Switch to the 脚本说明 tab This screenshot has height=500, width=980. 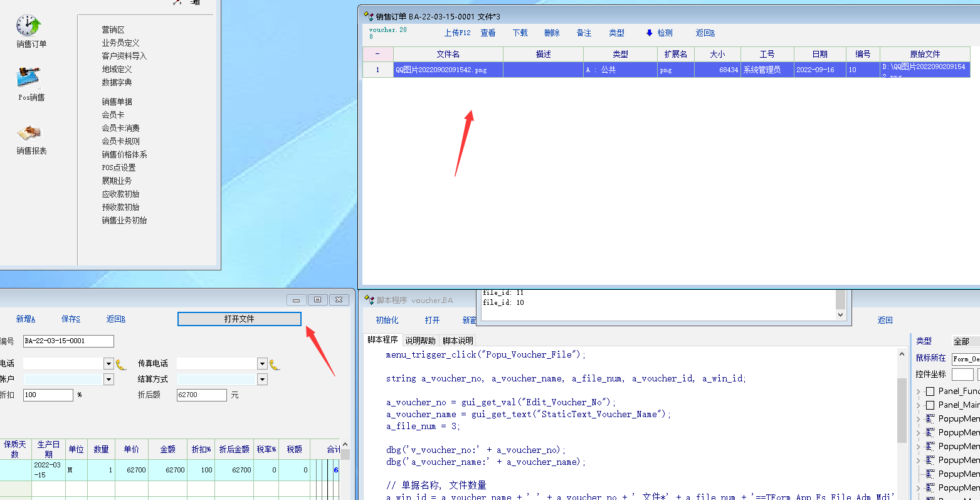458,341
